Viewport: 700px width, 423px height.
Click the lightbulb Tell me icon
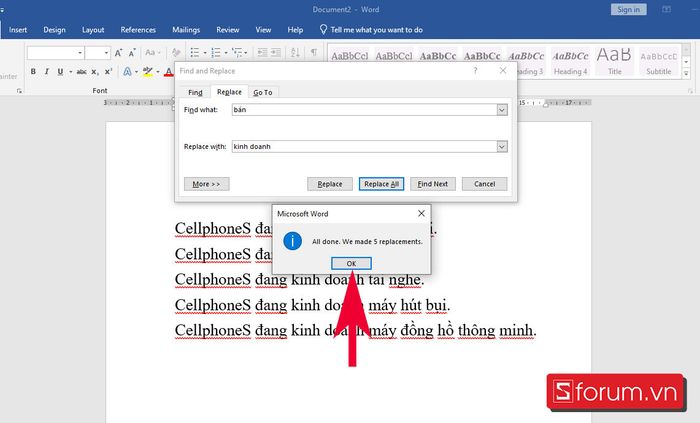coord(323,29)
